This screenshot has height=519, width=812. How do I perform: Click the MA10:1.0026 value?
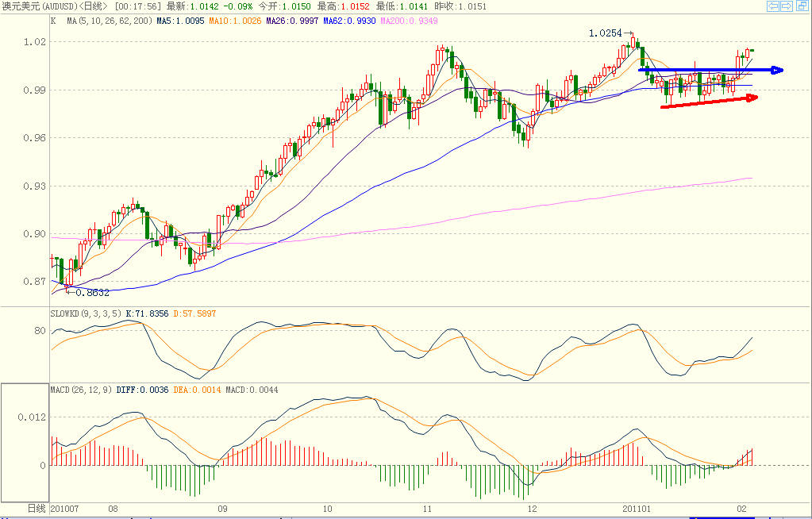pyautogui.click(x=235, y=21)
